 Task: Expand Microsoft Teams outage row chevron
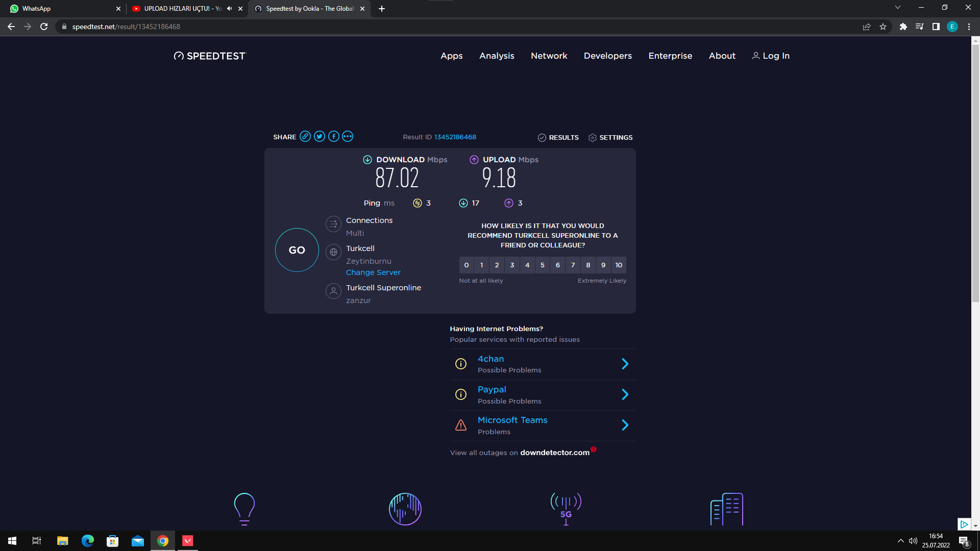(x=625, y=425)
